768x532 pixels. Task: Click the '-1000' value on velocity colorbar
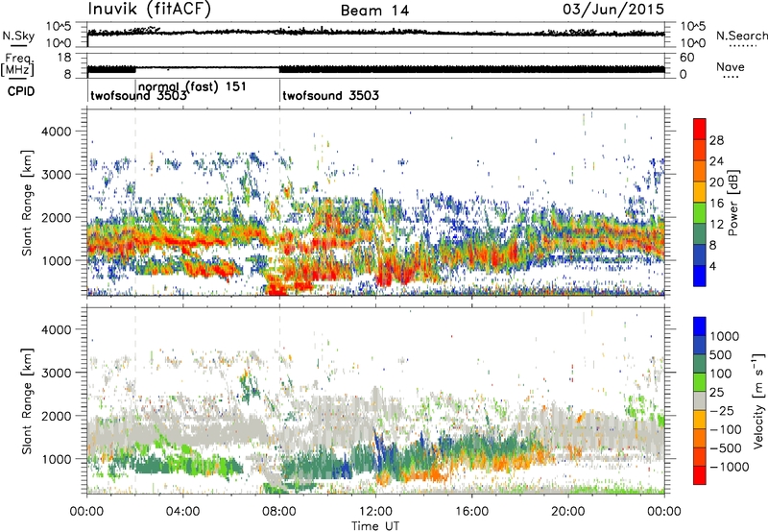point(730,467)
